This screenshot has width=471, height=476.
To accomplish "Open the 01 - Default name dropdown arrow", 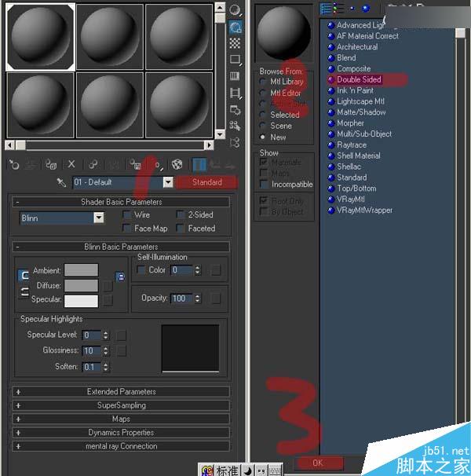I will point(168,182).
